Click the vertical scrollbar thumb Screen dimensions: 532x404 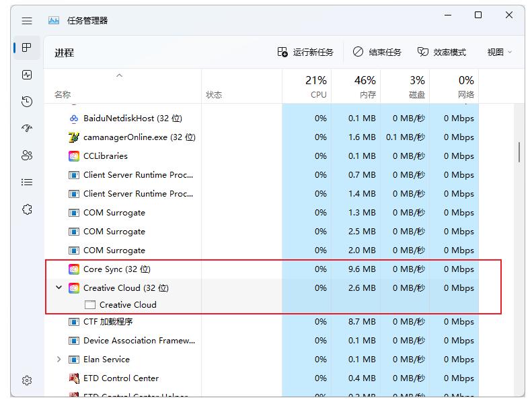[519, 152]
